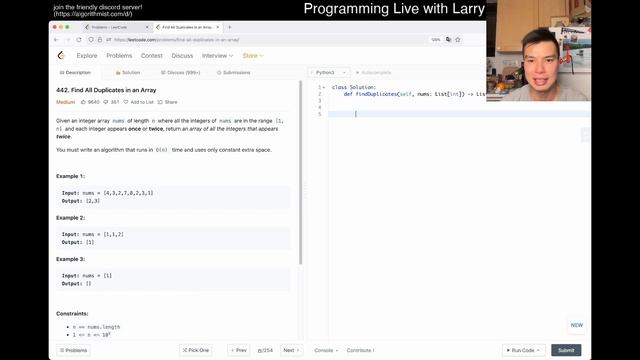640x360 pixels.
Task: Click the 'Example 1:' heading
Action: 71,176
